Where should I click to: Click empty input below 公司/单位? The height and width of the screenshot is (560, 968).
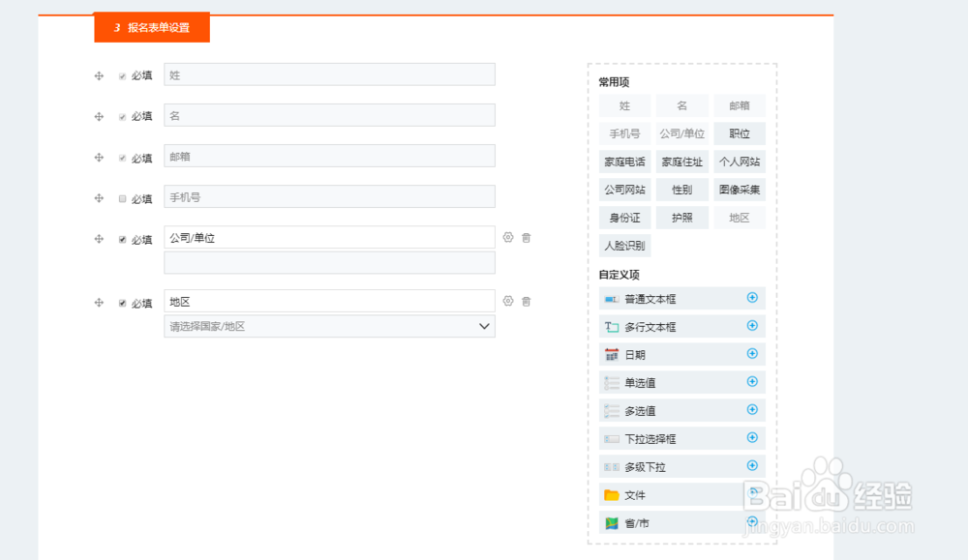tap(329, 263)
